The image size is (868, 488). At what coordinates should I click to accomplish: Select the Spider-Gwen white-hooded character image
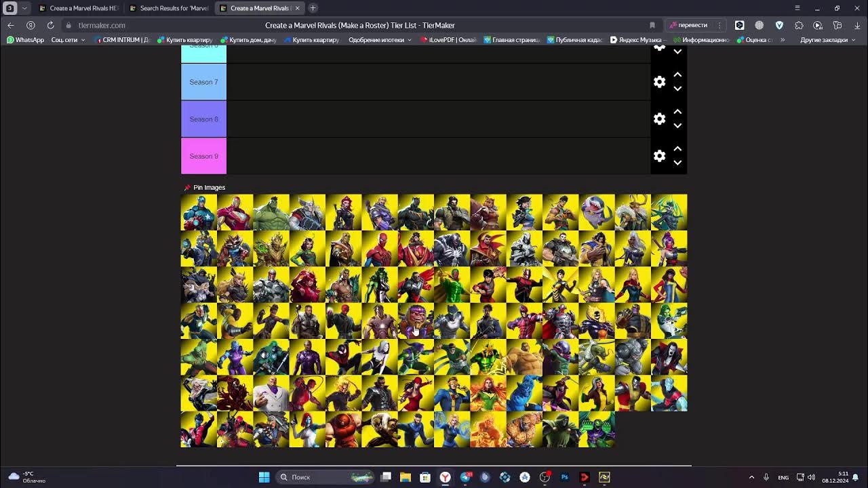point(380,357)
